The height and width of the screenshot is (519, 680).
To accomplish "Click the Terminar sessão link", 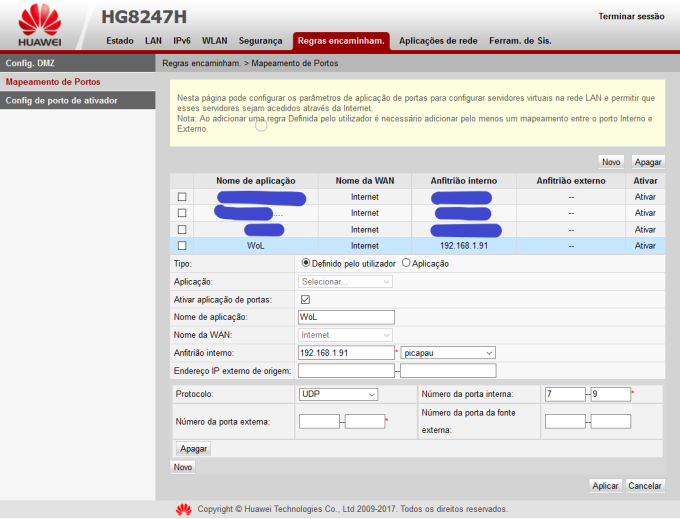I will [x=630, y=16].
